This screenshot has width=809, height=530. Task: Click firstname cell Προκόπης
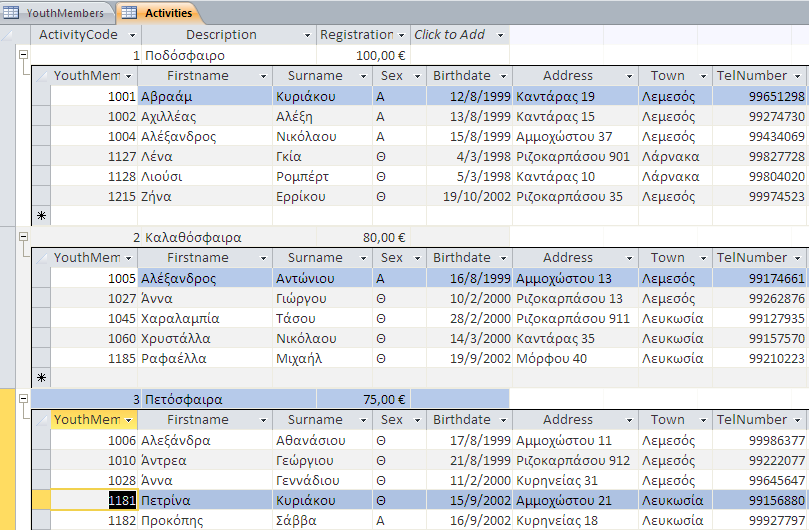(x=205, y=521)
